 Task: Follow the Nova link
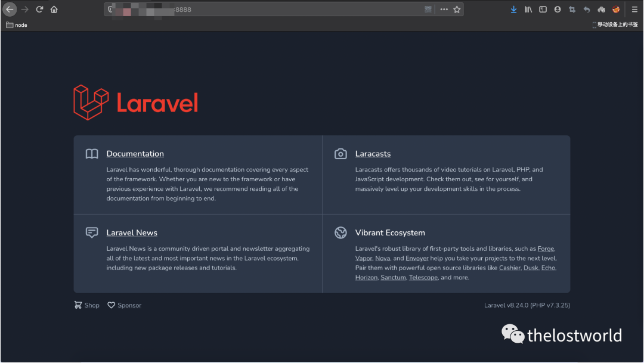coord(382,258)
